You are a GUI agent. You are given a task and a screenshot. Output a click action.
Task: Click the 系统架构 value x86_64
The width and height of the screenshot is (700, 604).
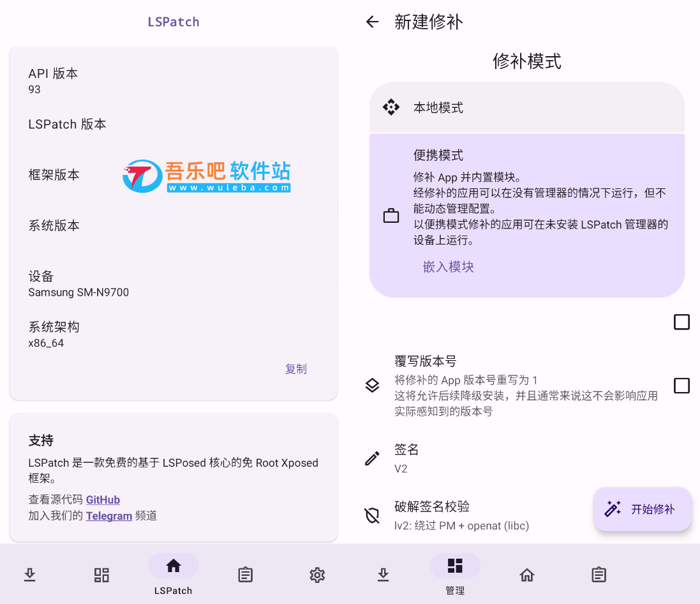pyautogui.click(x=46, y=343)
